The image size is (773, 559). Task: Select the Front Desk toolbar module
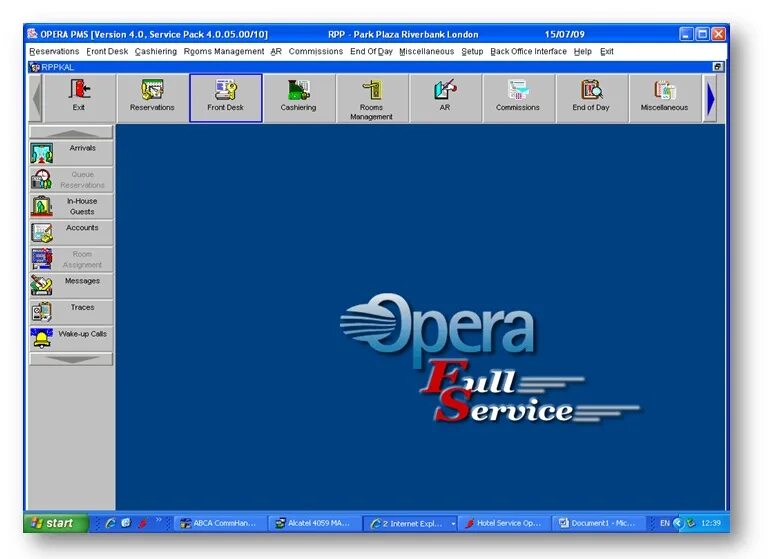(x=225, y=98)
